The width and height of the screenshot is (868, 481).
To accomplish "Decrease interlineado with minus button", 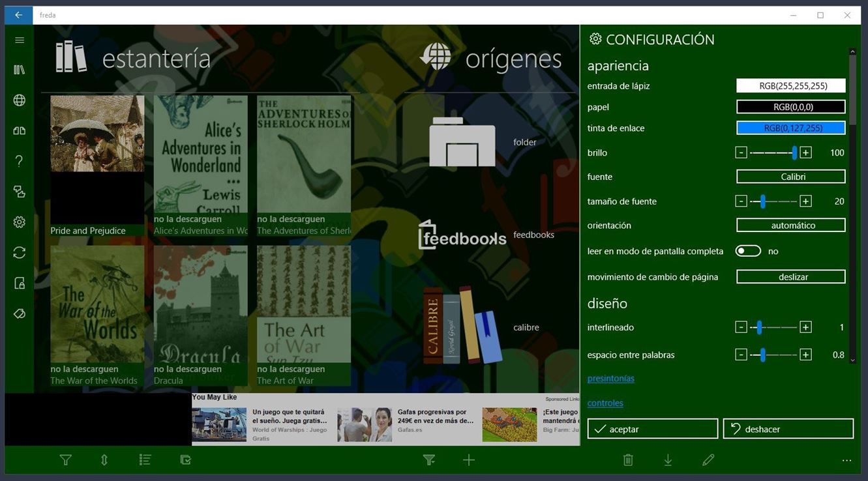I will [741, 327].
